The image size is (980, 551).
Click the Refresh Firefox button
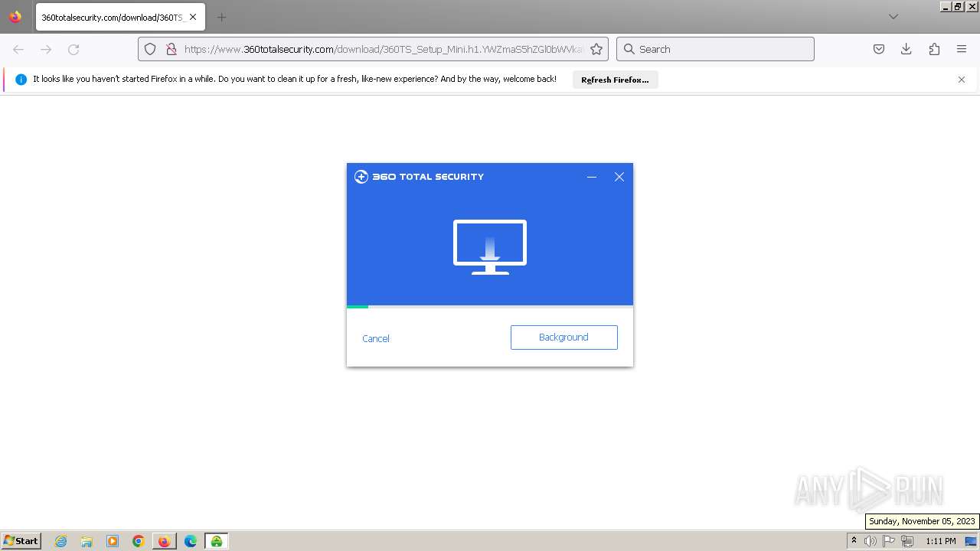(615, 80)
